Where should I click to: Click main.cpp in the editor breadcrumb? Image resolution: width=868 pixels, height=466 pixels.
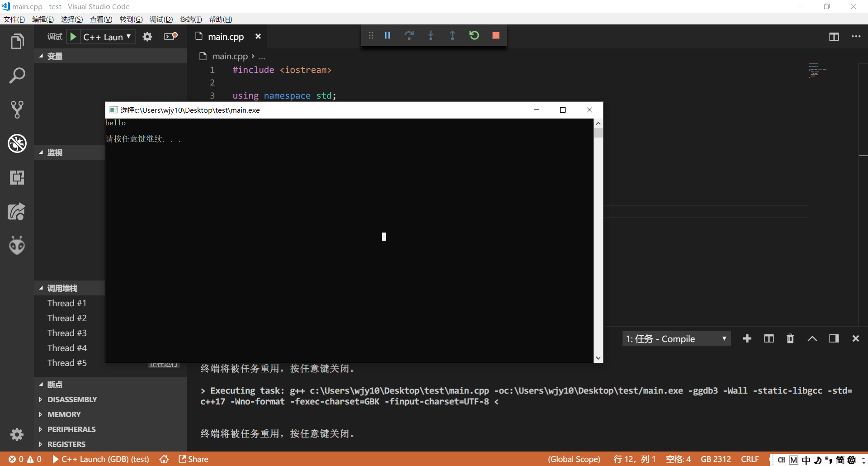pyautogui.click(x=230, y=56)
